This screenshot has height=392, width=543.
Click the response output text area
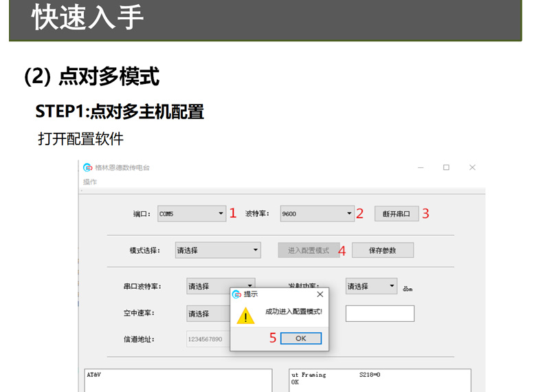[x=380, y=380]
